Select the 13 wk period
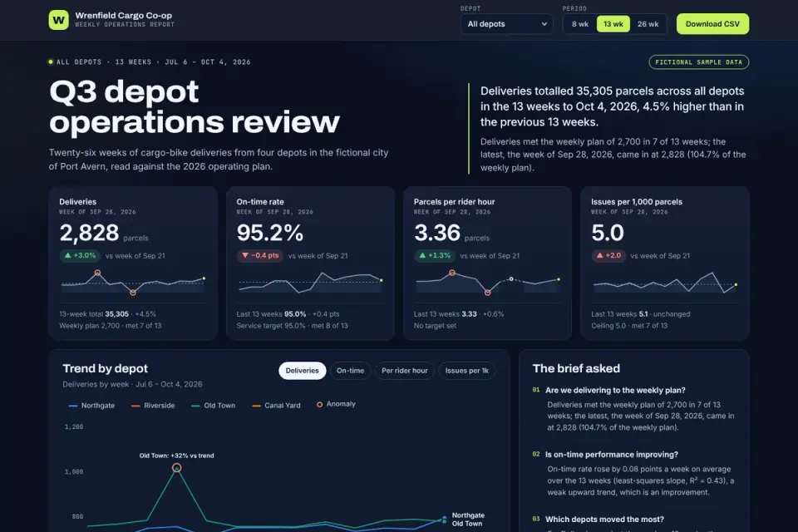798x532 pixels. coord(613,24)
